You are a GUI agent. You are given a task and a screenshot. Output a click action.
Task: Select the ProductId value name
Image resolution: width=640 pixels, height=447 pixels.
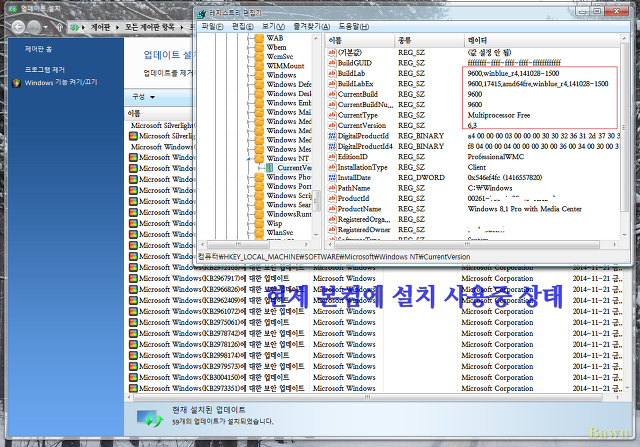(353, 198)
